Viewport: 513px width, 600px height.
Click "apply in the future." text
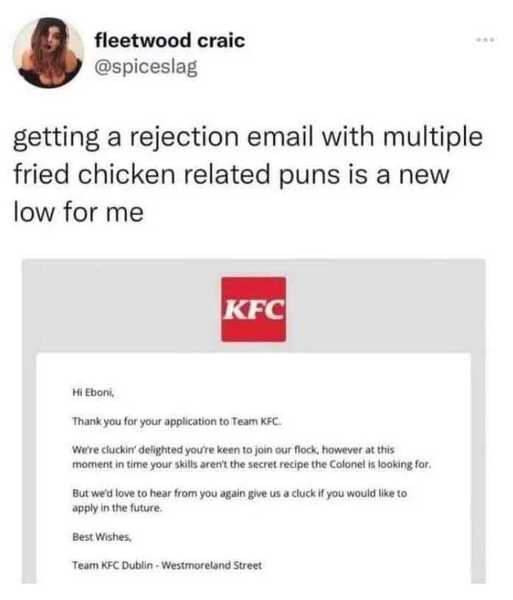pyautogui.click(x=117, y=508)
